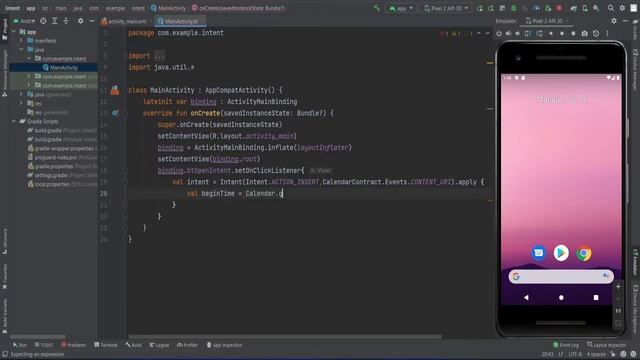Open Chrome on phone home screen
The height and width of the screenshot is (360, 640).
click(x=584, y=253)
